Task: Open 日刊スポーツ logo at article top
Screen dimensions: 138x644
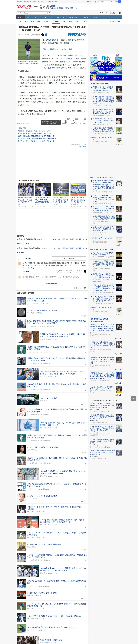Action: pyautogui.click(x=77, y=35)
